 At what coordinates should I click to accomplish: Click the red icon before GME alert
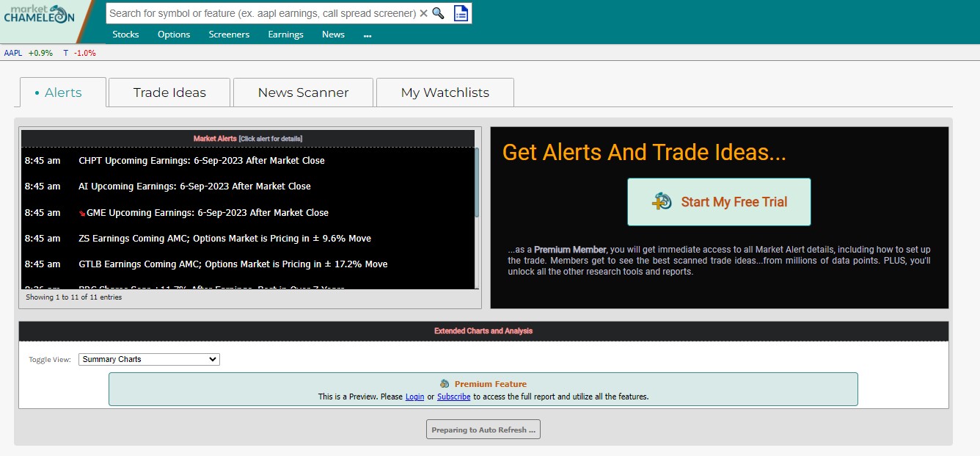click(82, 213)
